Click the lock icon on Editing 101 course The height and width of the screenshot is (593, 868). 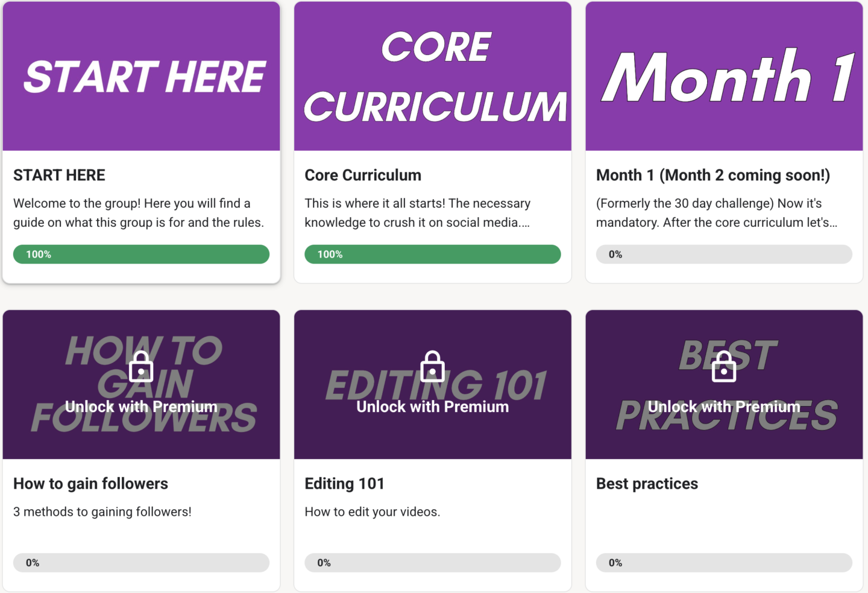(x=432, y=366)
